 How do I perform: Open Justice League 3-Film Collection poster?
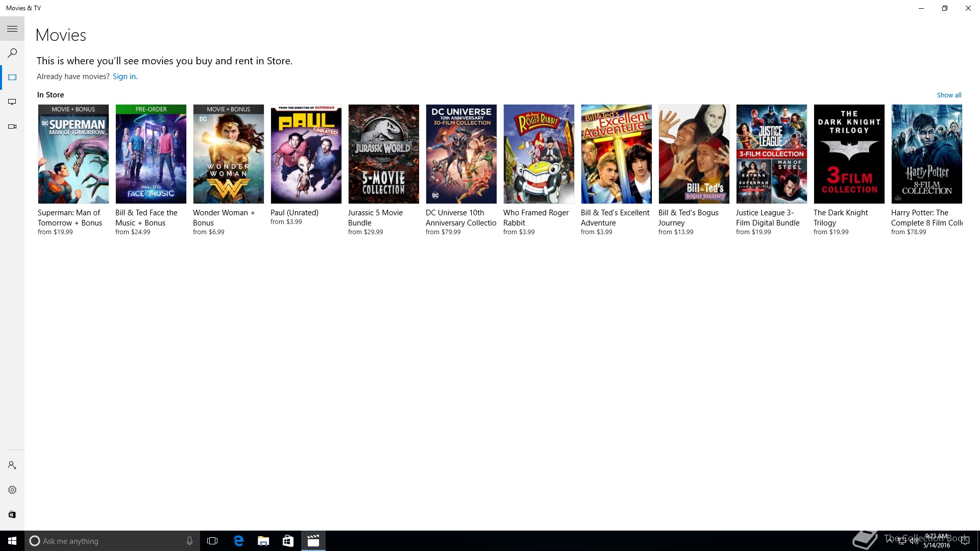[x=772, y=154]
